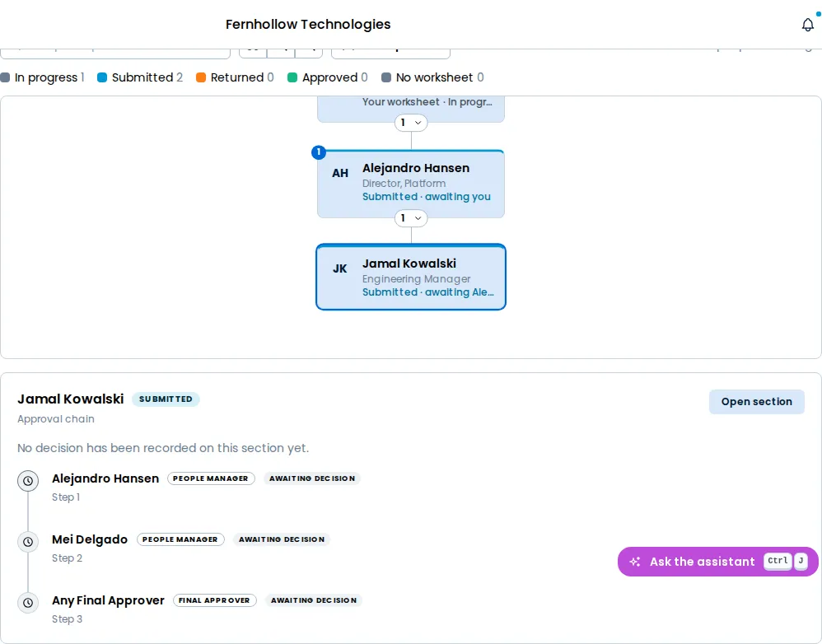This screenshot has width=822, height=644.
Task: Click PEOPLE MANAGER tag for Alejandro Hansen
Action: [211, 478]
